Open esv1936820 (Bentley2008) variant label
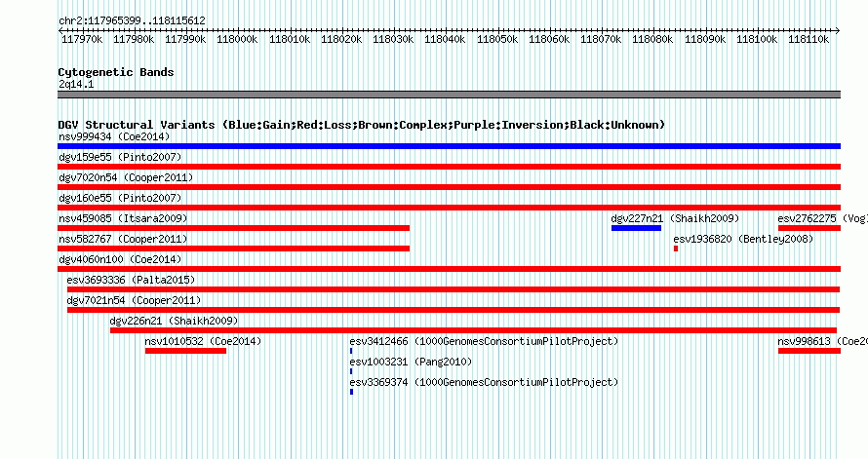Image resolution: width=868 pixels, height=459 pixels. pyautogui.click(x=743, y=239)
